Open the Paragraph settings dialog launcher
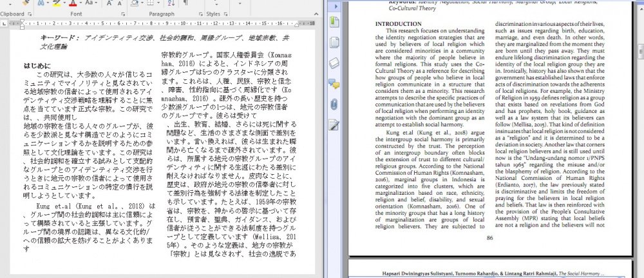The image size is (644, 278). (201, 14)
